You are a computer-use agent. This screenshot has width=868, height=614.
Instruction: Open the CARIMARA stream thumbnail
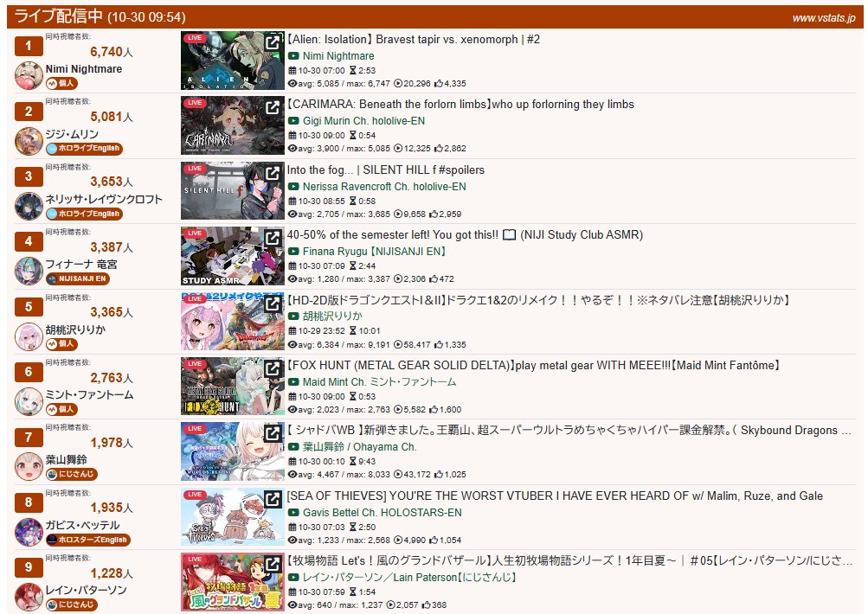click(x=232, y=125)
